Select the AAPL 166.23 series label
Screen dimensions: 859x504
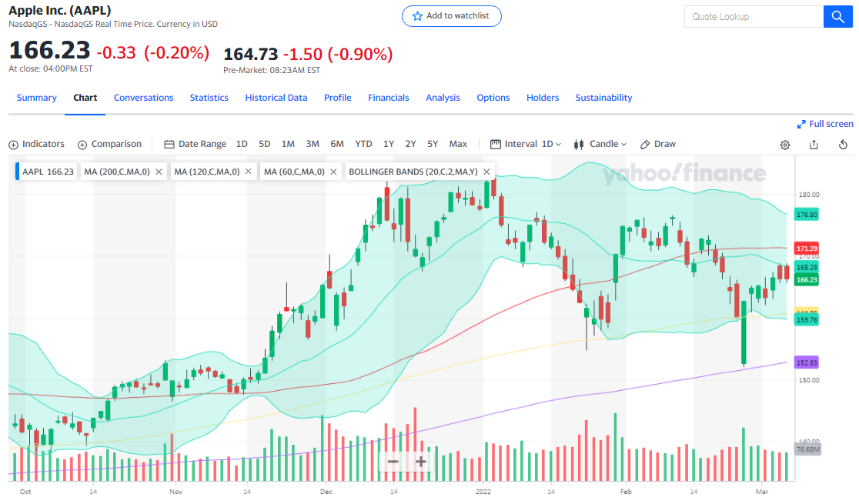click(x=46, y=172)
